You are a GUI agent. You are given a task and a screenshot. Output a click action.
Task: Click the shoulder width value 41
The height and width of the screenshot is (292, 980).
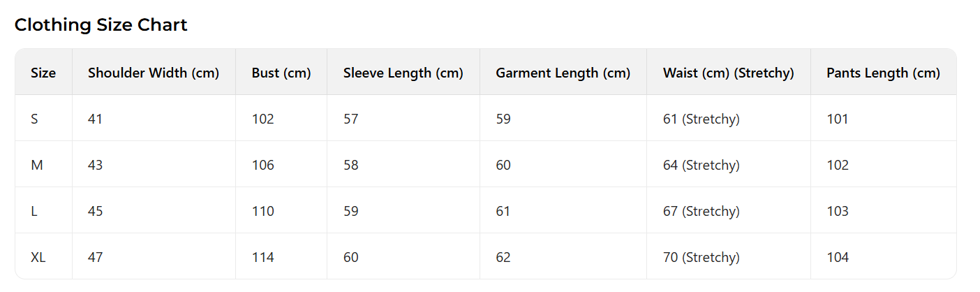tap(95, 119)
